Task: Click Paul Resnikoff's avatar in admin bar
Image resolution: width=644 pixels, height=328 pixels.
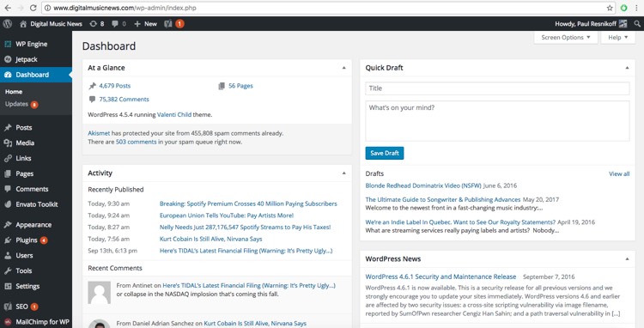Action: (x=623, y=24)
